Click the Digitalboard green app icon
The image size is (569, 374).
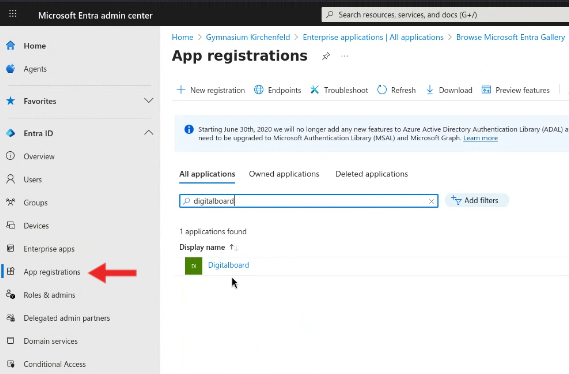193,266
